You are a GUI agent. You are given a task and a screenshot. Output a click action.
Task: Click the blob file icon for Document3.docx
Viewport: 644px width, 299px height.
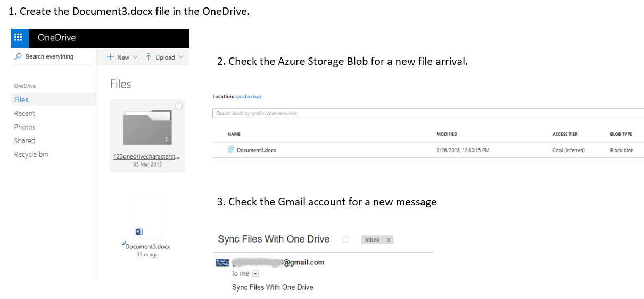[231, 150]
